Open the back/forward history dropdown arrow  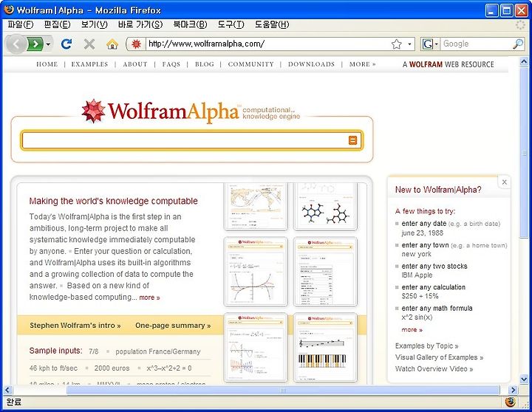[x=48, y=44]
